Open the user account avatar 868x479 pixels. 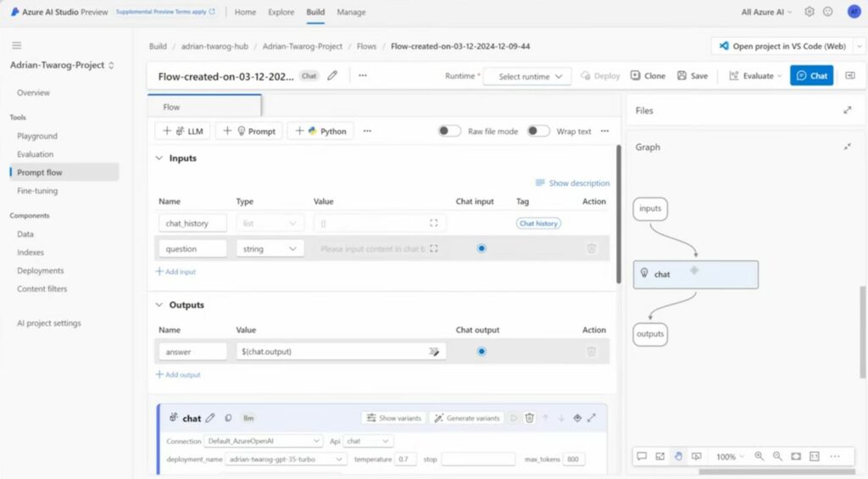pyautogui.click(x=854, y=12)
